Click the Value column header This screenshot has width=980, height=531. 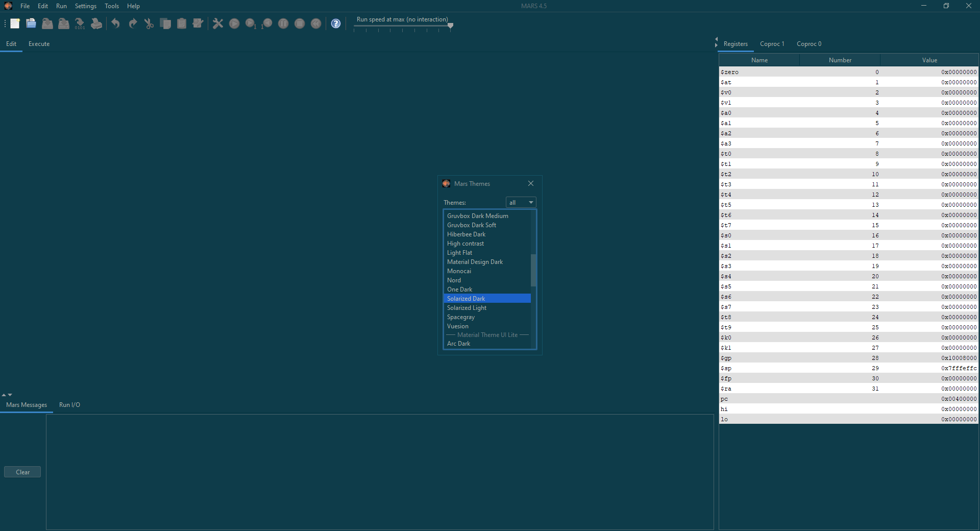pos(929,60)
